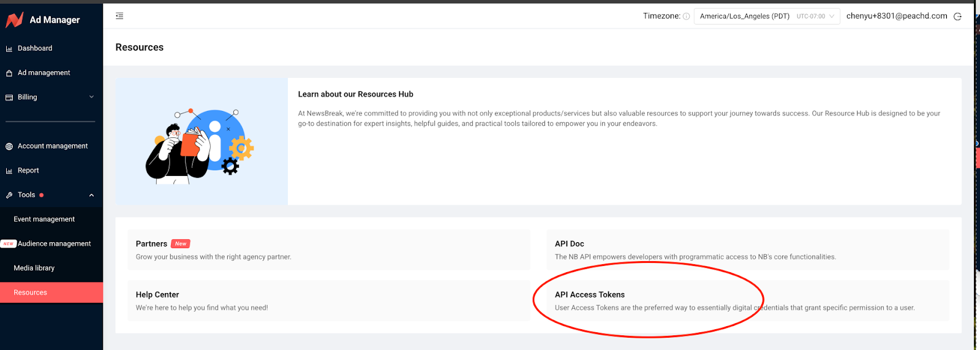Image resolution: width=980 pixels, height=350 pixels.
Task: Select Audience management menu item
Action: click(54, 244)
